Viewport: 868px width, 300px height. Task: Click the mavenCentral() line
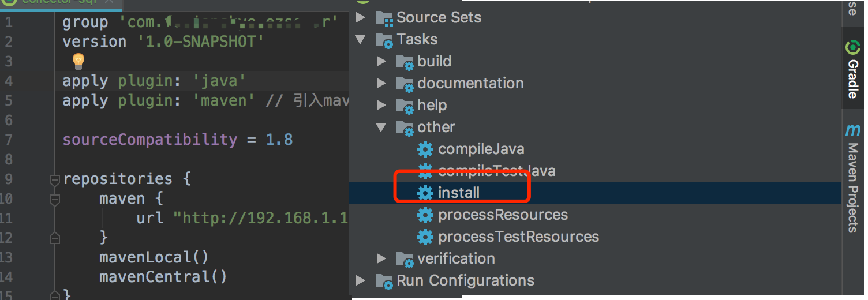click(163, 277)
